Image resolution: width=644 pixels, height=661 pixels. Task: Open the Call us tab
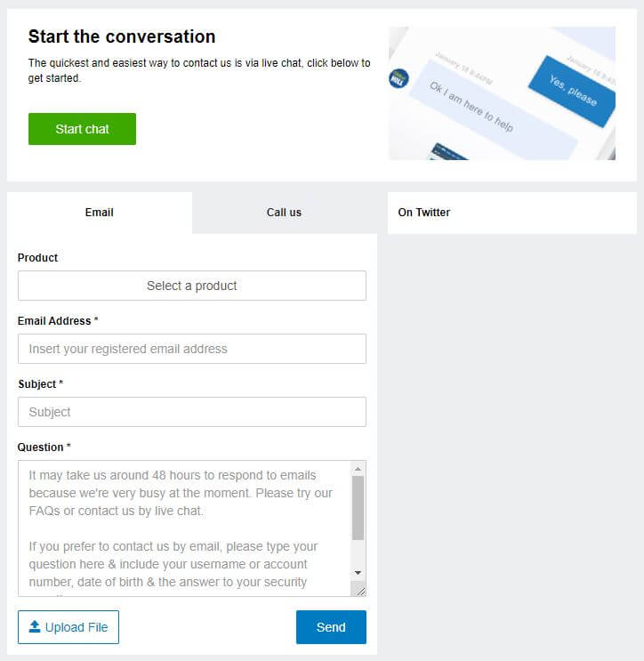284,213
